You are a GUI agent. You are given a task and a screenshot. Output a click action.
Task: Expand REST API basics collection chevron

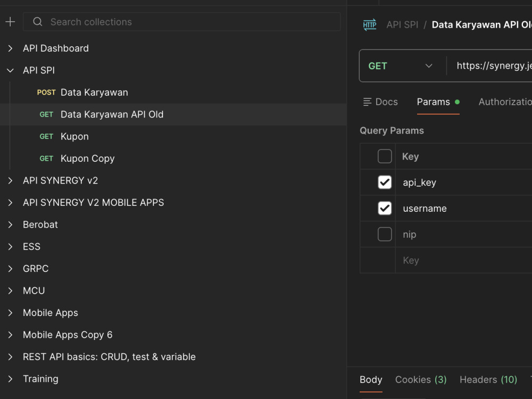[x=10, y=357]
